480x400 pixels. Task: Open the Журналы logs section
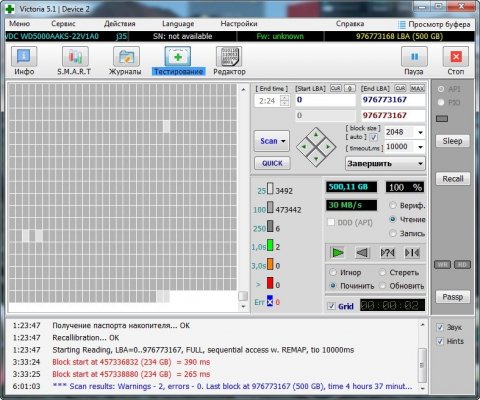(126, 57)
